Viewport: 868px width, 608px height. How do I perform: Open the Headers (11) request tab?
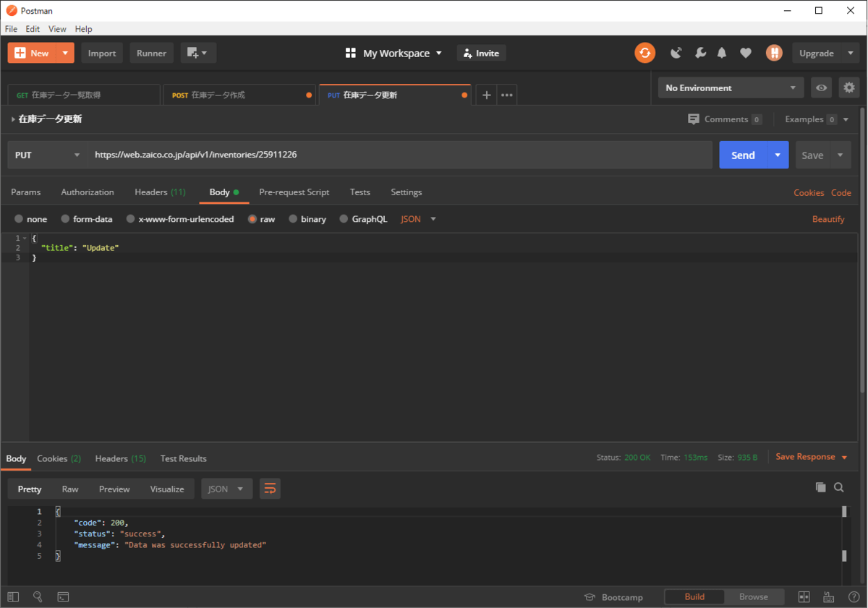point(160,192)
